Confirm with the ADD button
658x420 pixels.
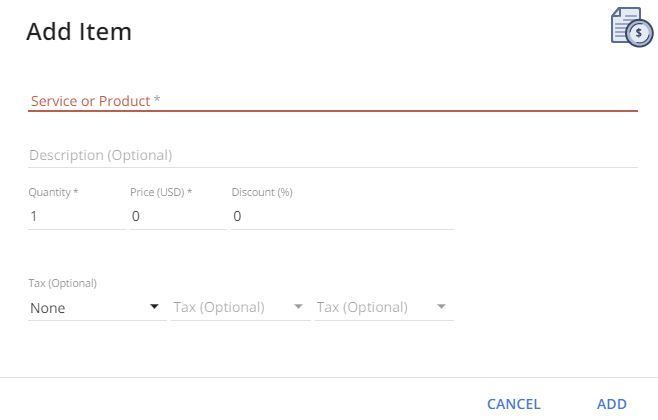tap(612, 404)
